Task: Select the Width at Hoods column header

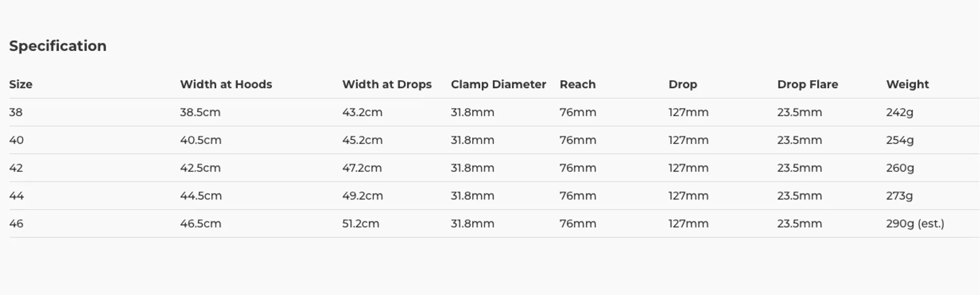Action: 226,84
